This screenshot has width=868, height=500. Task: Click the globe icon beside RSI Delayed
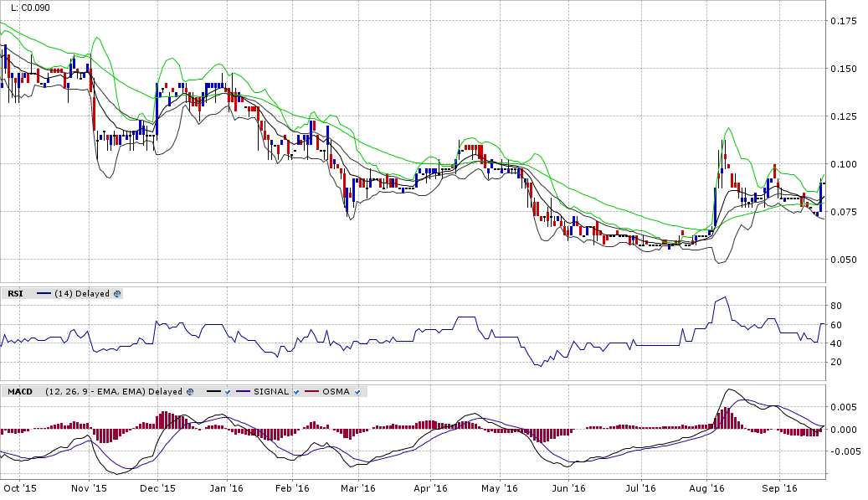coord(117,294)
